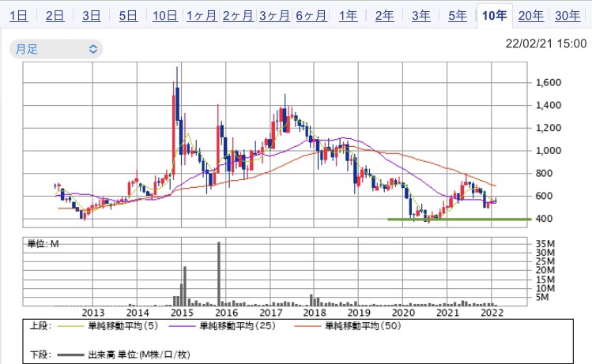Click the 2020 year axis label
Viewport: 592px width, 364px height.
403,313
